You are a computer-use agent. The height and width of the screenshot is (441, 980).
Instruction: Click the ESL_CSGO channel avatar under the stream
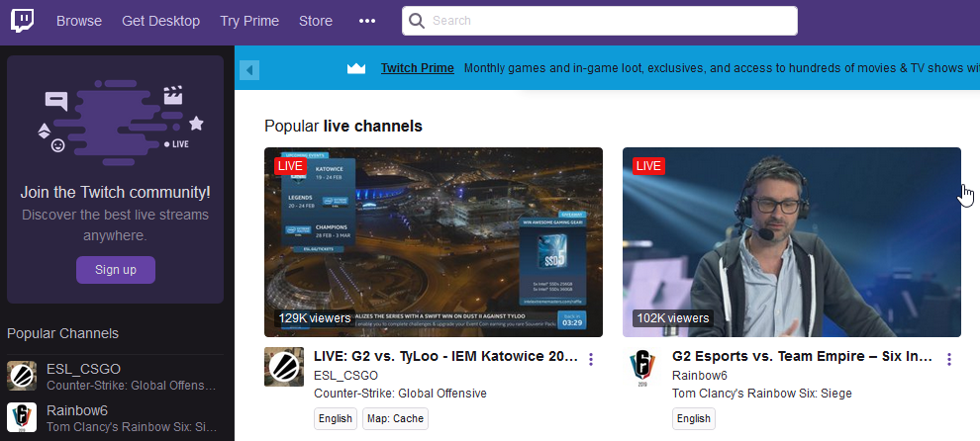pos(284,367)
